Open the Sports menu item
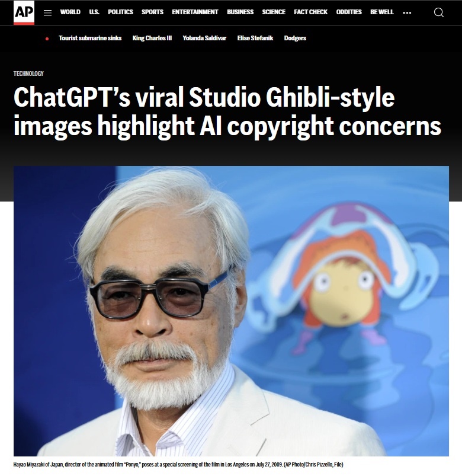The width and height of the screenshot is (462, 476). click(x=152, y=12)
